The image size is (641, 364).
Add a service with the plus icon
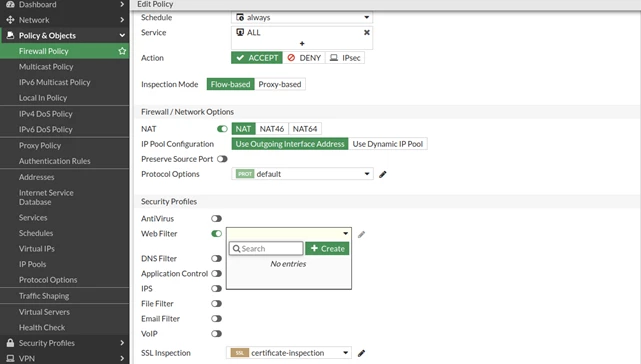pos(302,43)
